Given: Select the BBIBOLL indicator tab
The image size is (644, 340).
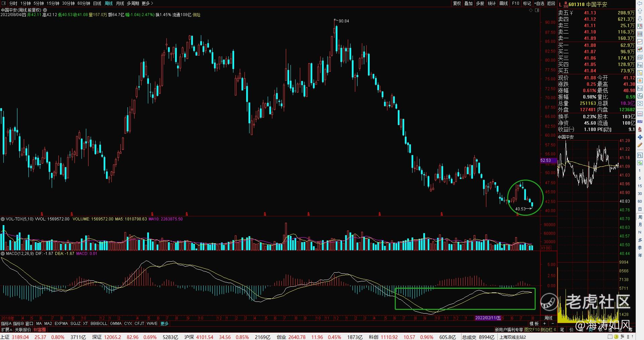Looking at the screenshot, I should (99, 324).
